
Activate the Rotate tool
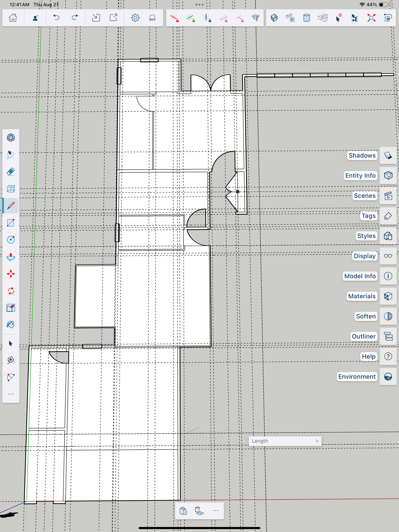(x=11, y=291)
